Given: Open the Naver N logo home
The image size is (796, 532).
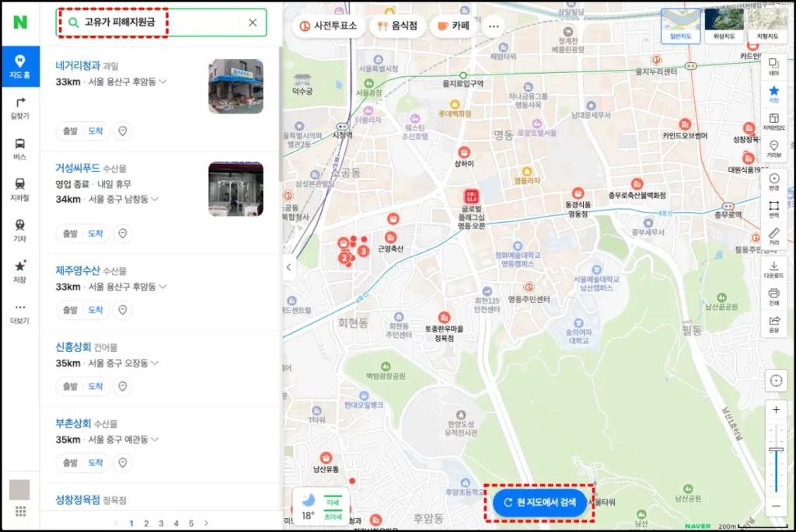Looking at the screenshot, I should pos(19,23).
